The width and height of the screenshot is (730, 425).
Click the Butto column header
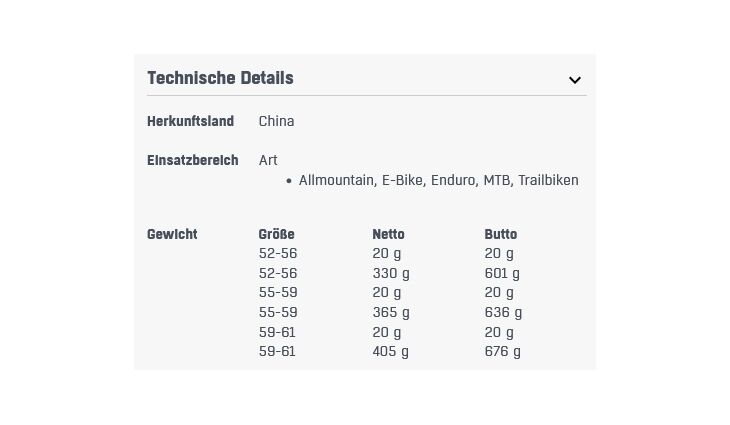500,234
